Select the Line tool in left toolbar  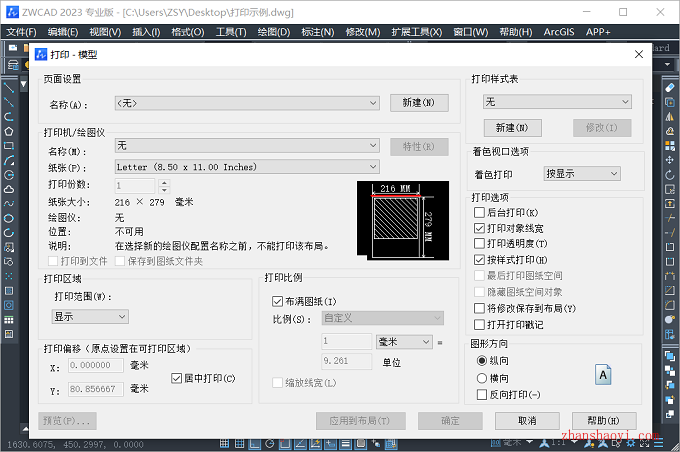point(9,88)
